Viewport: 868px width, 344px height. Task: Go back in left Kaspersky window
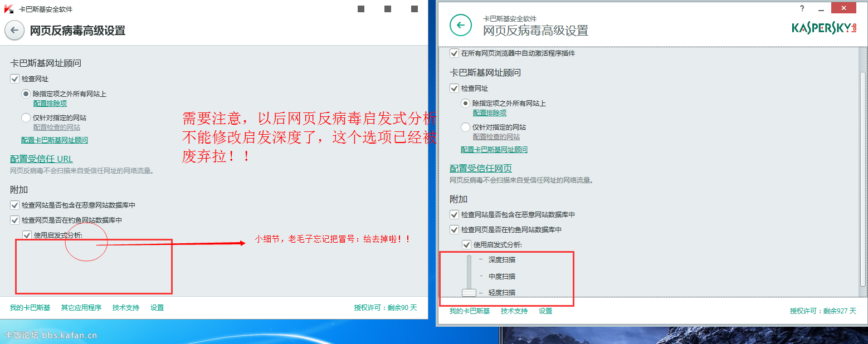tap(14, 30)
